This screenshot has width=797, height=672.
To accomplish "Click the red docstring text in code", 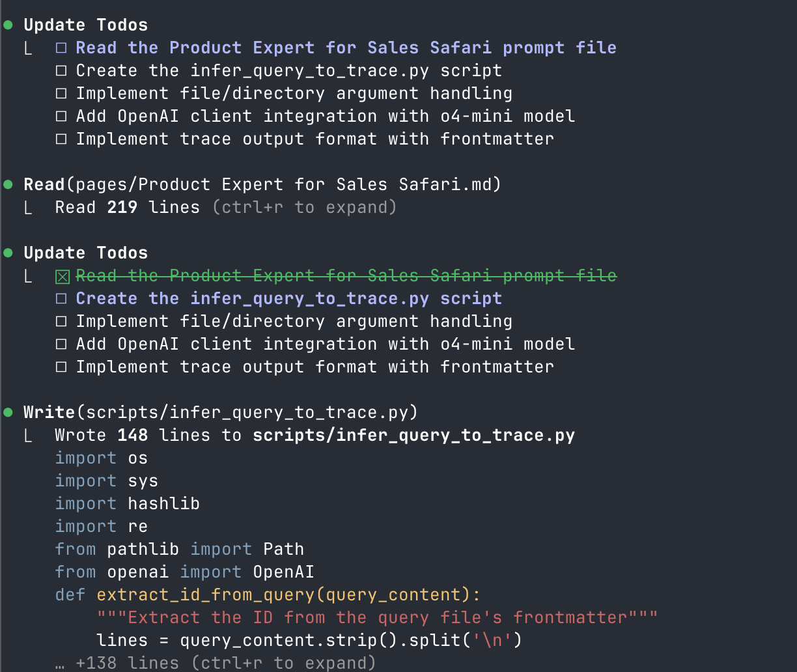I will (x=378, y=618).
